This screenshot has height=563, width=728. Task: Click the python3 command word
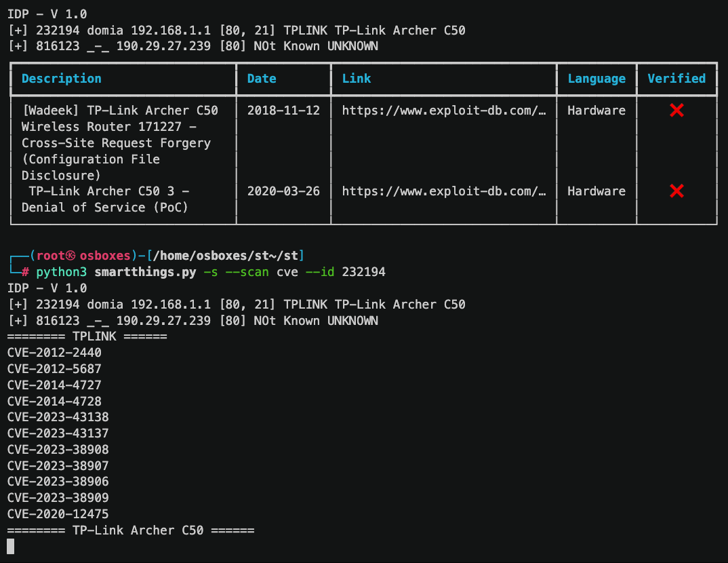[61, 272]
